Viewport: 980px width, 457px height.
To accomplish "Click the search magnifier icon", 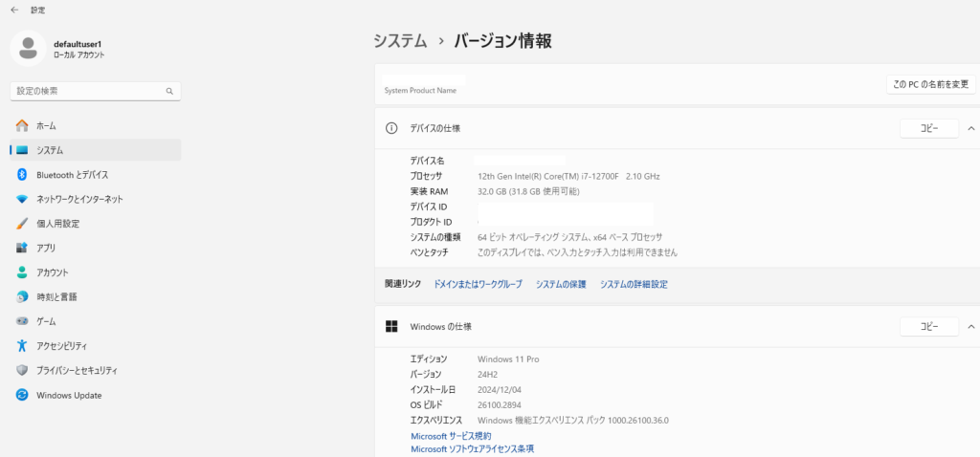I will pos(169,91).
